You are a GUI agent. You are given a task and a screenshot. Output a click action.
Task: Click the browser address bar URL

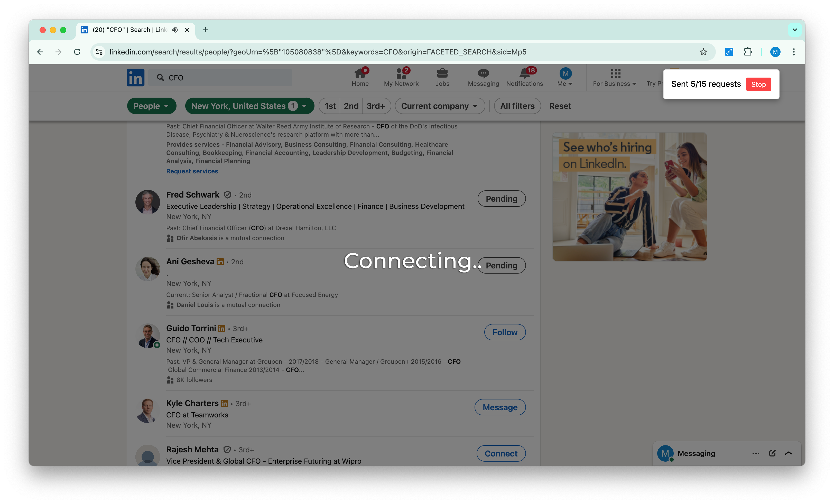318,52
